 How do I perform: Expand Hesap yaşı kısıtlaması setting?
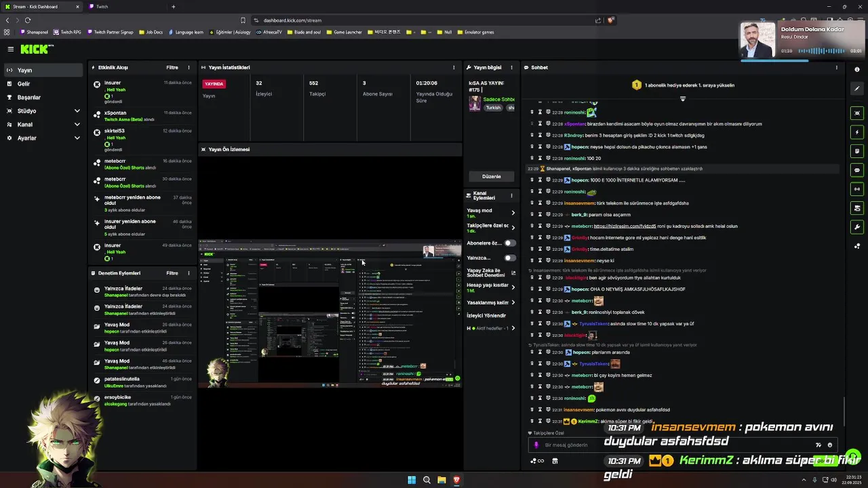click(x=491, y=287)
